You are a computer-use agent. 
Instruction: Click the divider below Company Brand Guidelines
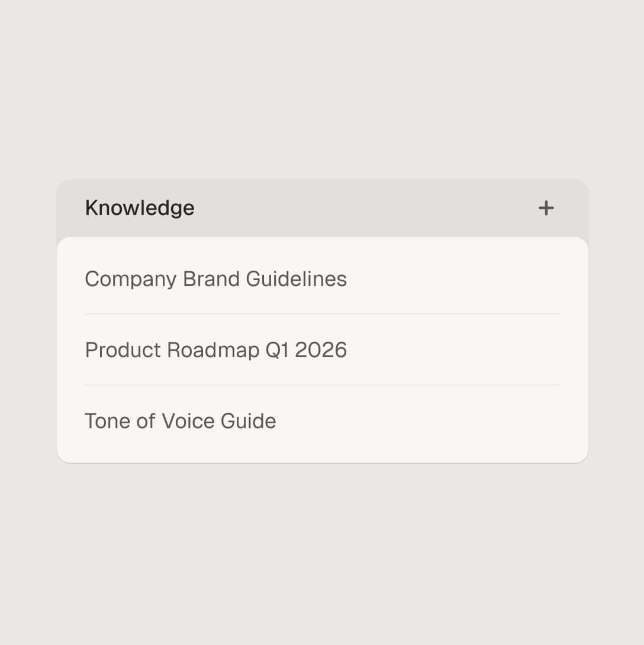322,314
